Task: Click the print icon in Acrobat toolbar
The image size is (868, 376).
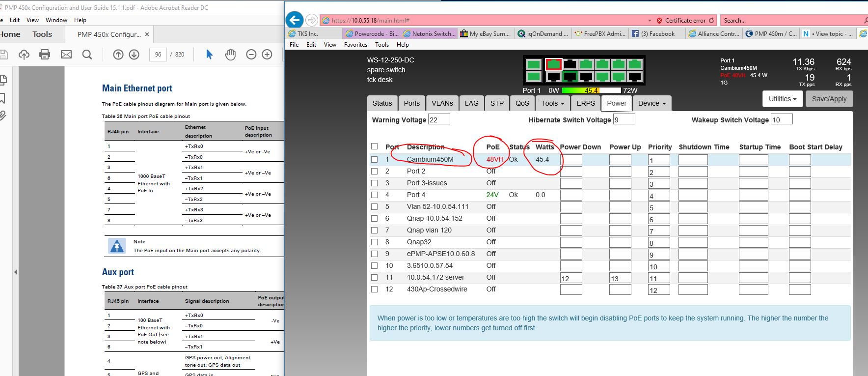Action: [45, 55]
